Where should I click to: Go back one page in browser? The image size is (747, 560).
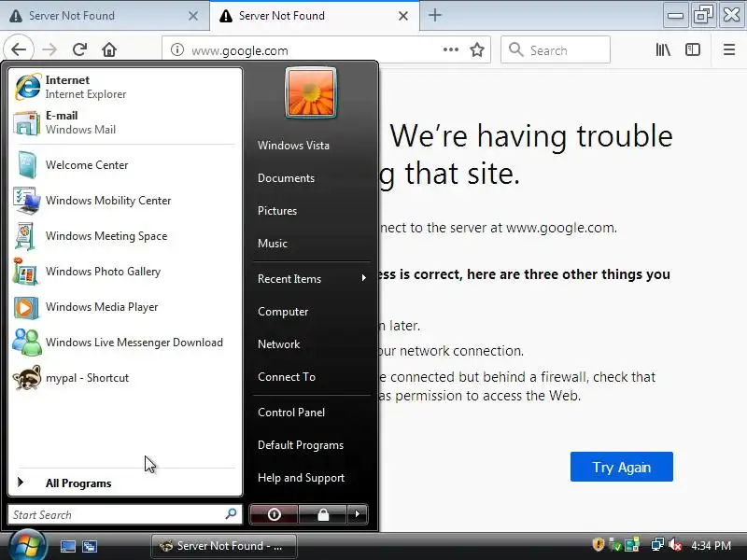pyautogui.click(x=19, y=49)
